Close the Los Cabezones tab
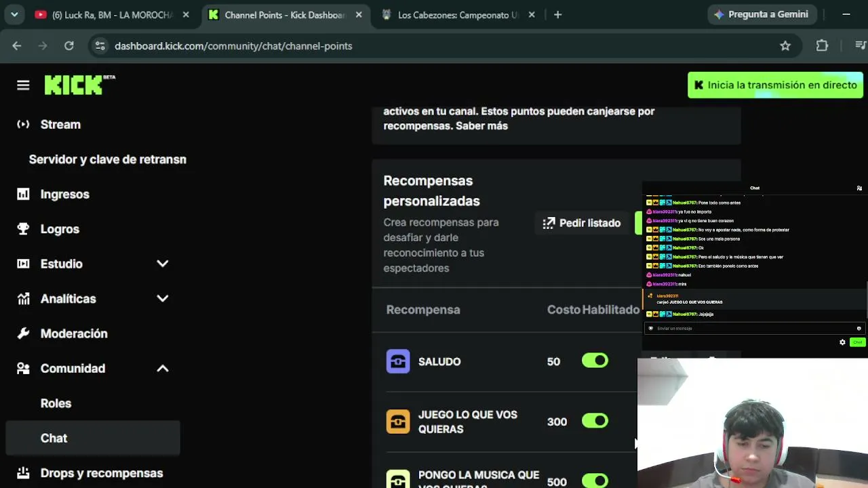The height and width of the screenshot is (488, 868). [532, 15]
